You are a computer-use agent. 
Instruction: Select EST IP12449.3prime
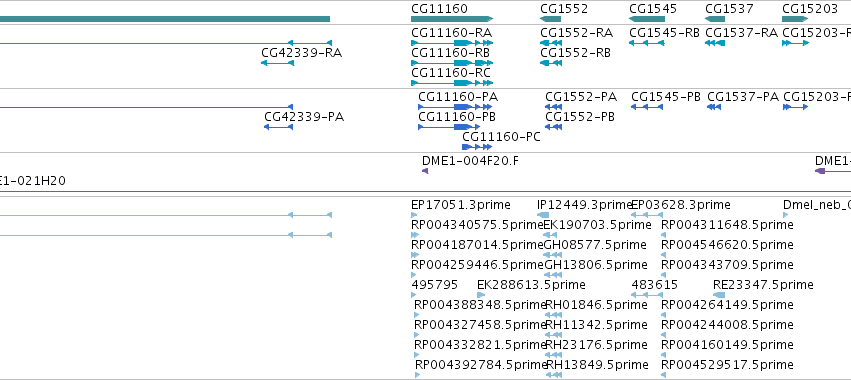coord(584,205)
